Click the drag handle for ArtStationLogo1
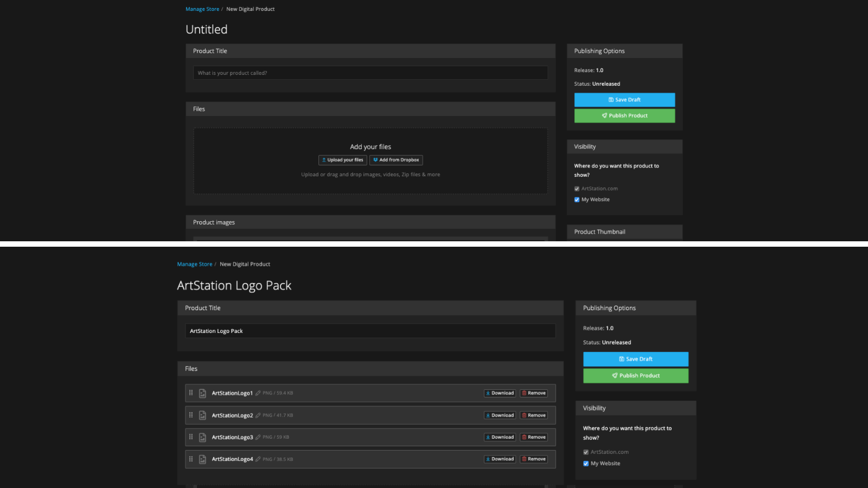868x488 pixels. coord(191,393)
